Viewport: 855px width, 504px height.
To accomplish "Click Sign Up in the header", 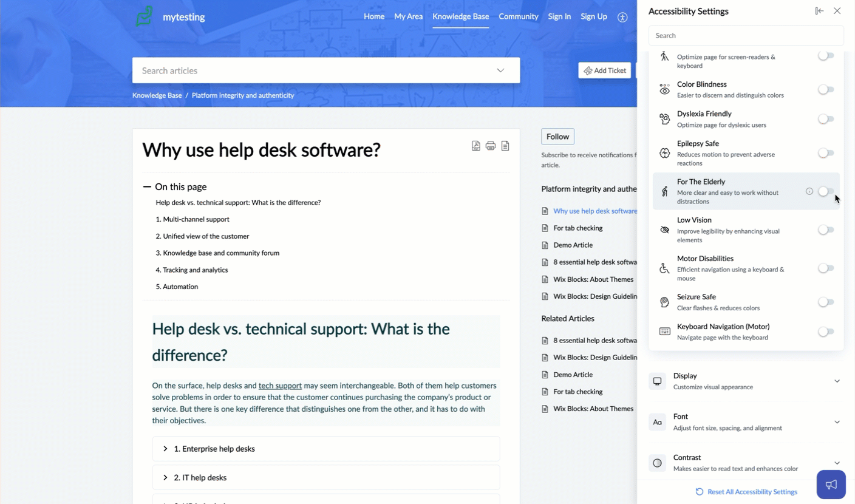I will click(x=594, y=16).
